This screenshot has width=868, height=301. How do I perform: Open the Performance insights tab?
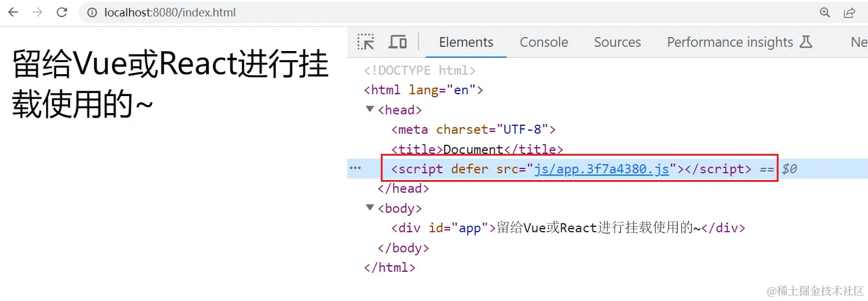(x=730, y=42)
